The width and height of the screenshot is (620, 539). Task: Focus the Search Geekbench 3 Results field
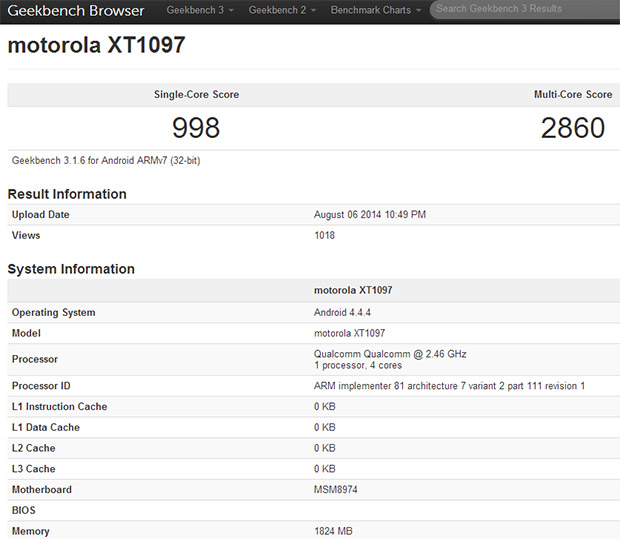click(525, 9)
